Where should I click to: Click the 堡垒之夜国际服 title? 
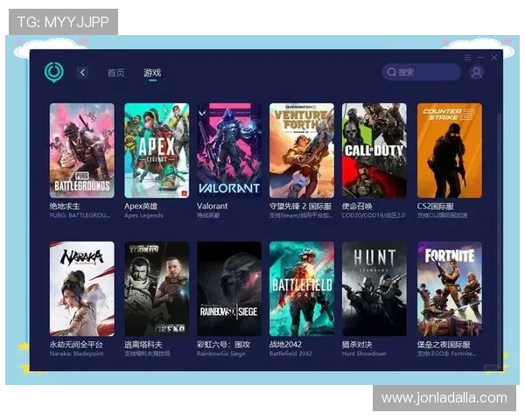444,344
